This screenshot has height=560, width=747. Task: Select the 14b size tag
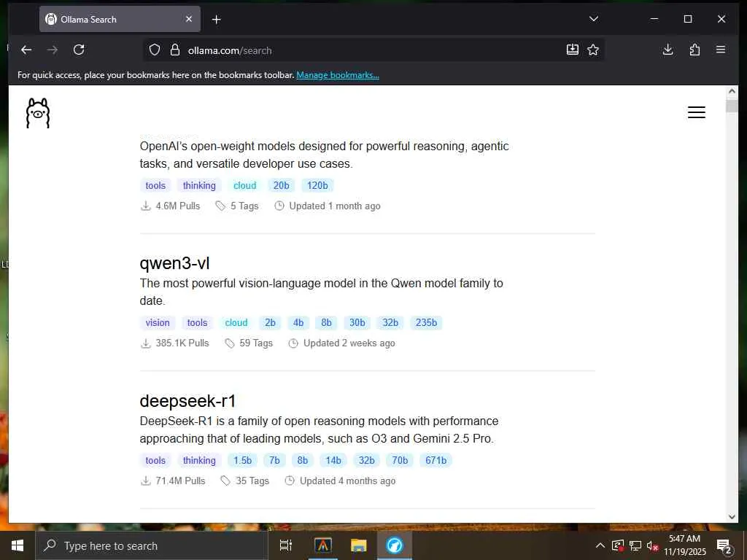click(333, 461)
